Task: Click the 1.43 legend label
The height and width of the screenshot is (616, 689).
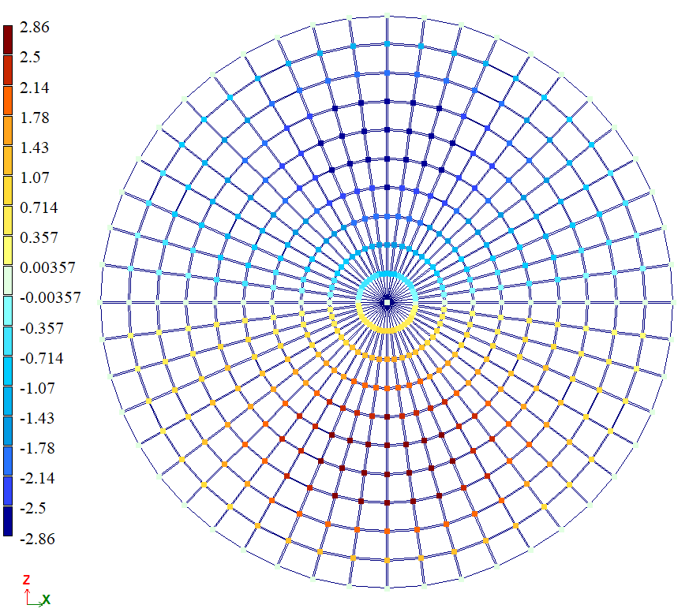Action: [36, 147]
